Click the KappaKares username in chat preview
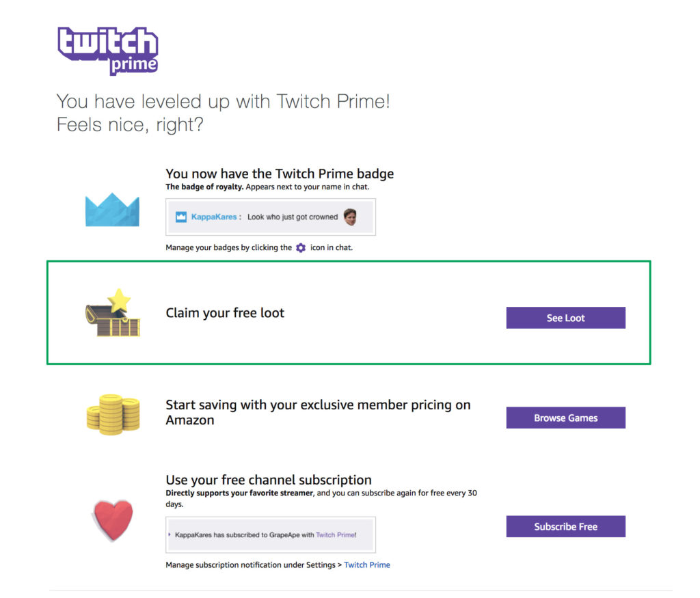Viewport: 700px width, 598px height. point(213,217)
